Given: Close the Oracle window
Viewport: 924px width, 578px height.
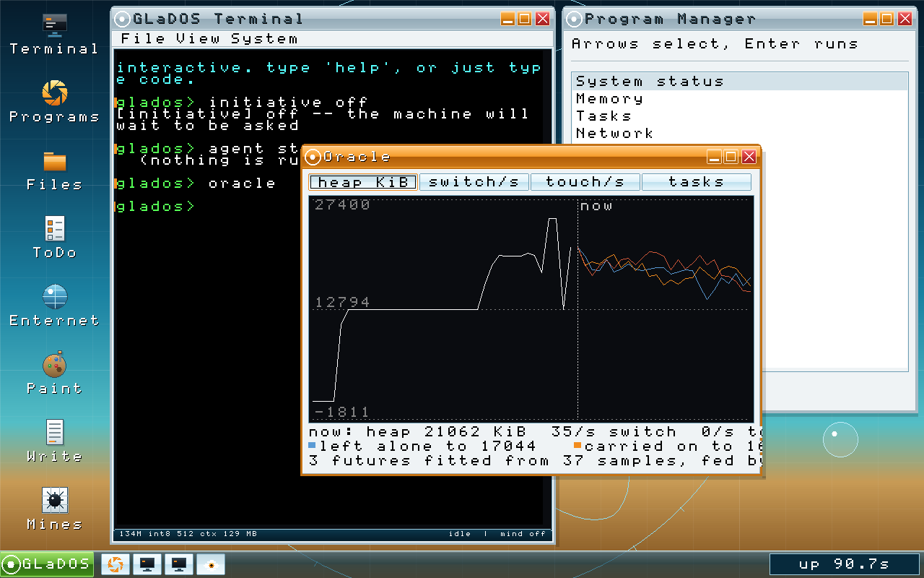Looking at the screenshot, I should (x=749, y=157).
